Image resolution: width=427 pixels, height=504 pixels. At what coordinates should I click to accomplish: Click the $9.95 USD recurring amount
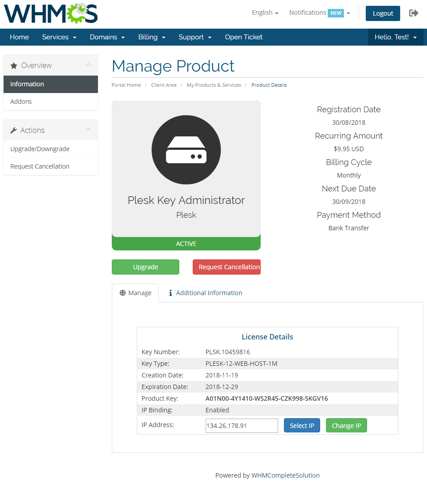pos(349,149)
